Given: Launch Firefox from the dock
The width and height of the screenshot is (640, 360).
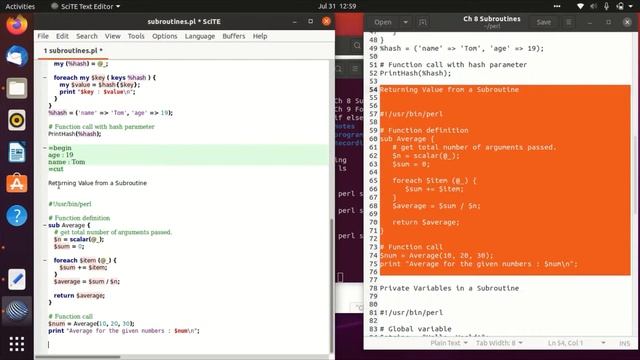Looking at the screenshot, I should 17,24.
